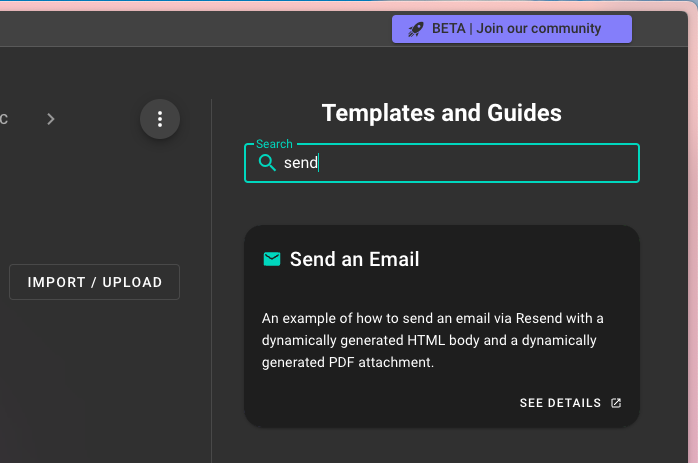Click the magnifier search icon

(x=267, y=163)
